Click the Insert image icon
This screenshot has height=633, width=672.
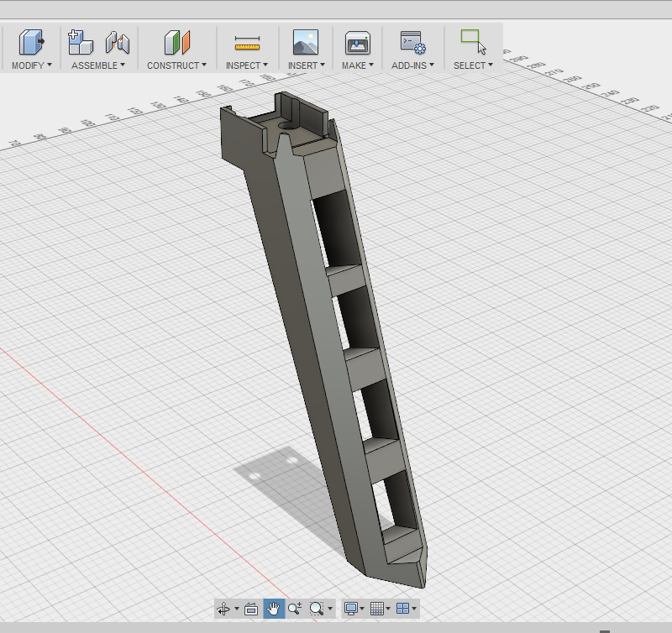point(306,42)
